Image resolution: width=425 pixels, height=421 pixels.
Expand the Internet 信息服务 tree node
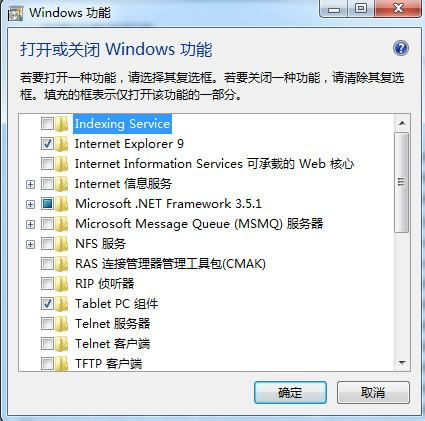coord(30,184)
